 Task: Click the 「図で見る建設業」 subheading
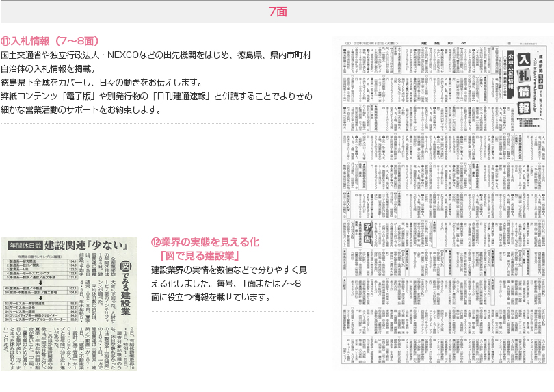pos(200,256)
